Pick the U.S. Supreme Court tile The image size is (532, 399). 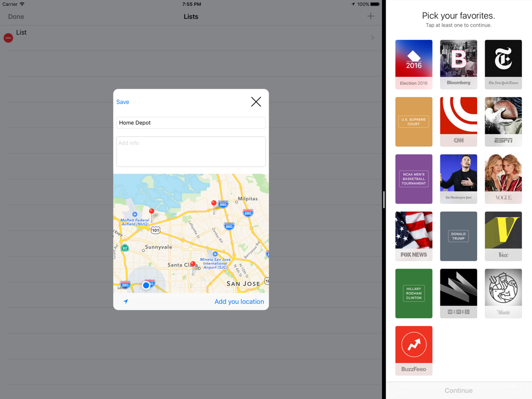point(413,122)
